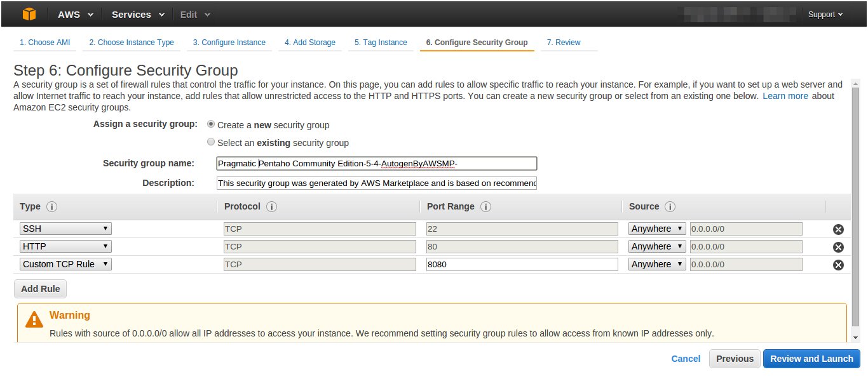The width and height of the screenshot is (868, 379).
Task: Select the Configure Security Group tab
Action: point(477,43)
